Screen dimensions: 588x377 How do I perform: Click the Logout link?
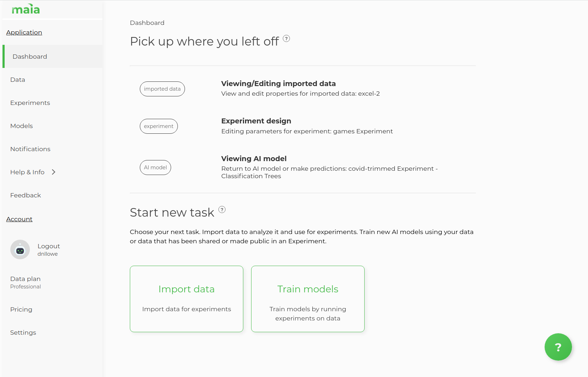point(49,246)
